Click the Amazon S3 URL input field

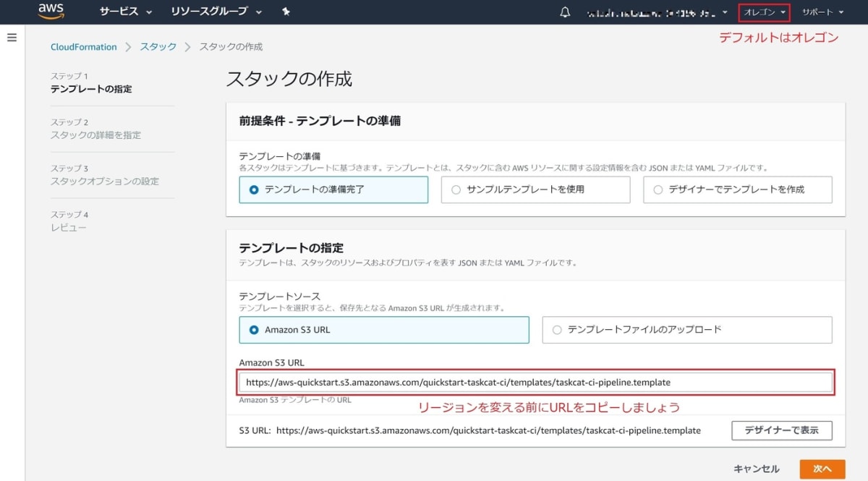pos(536,382)
